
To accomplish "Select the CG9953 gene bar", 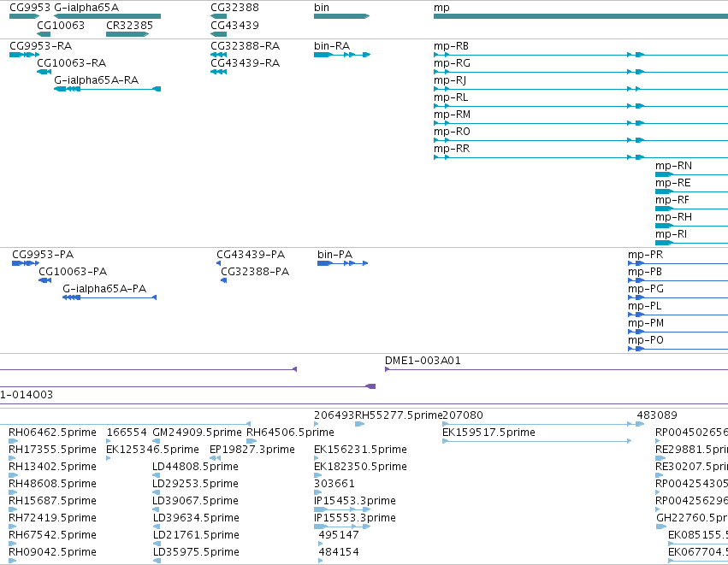I will pyautogui.click(x=24, y=16).
